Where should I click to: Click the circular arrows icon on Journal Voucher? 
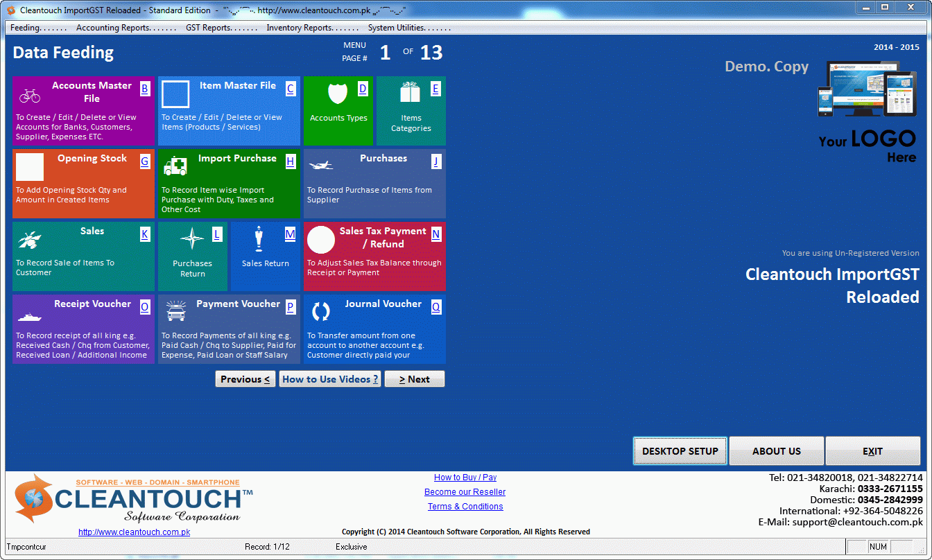coord(321,312)
